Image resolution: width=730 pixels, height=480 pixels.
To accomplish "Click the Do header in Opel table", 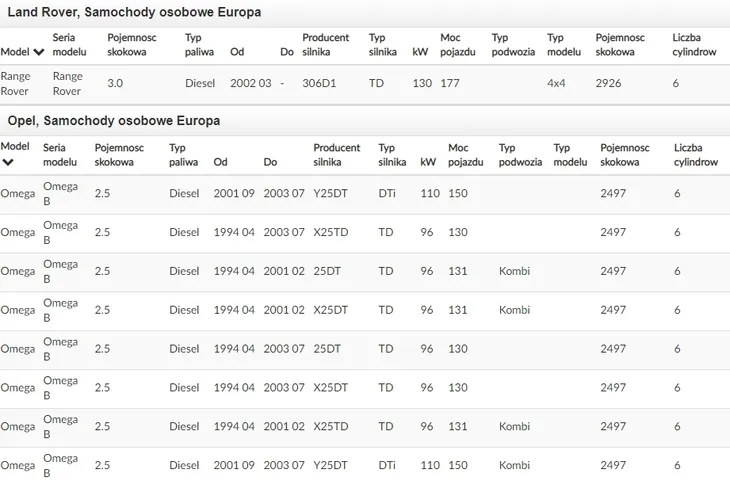I will [270, 162].
